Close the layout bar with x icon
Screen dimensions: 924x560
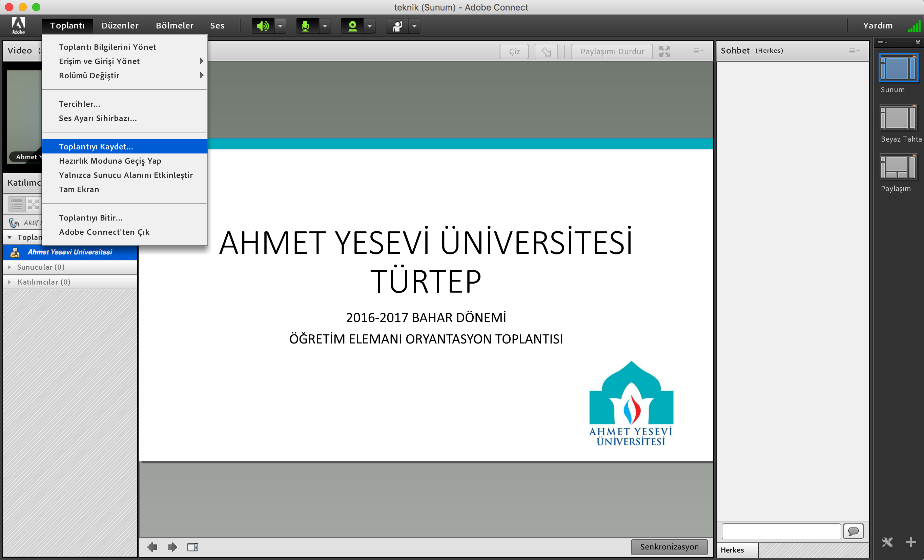(x=918, y=42)
